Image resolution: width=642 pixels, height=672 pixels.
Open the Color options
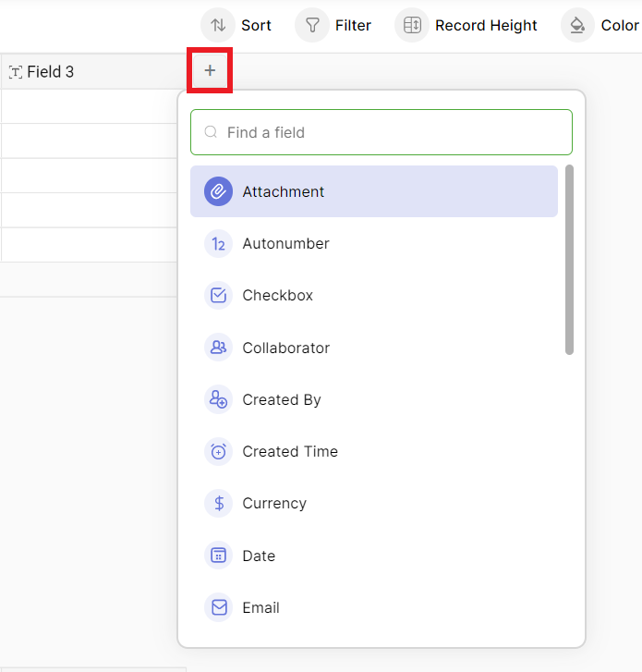[x=602, y=25]
